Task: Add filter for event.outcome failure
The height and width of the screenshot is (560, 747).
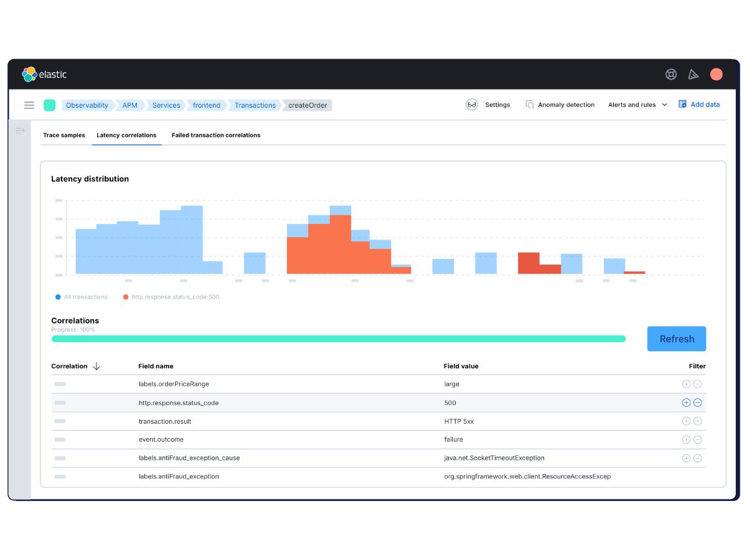Action: click(x=686, y=439)
